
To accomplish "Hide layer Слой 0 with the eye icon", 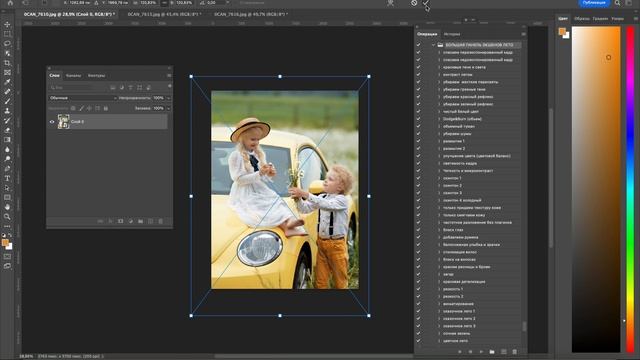I will click(52, 122).
